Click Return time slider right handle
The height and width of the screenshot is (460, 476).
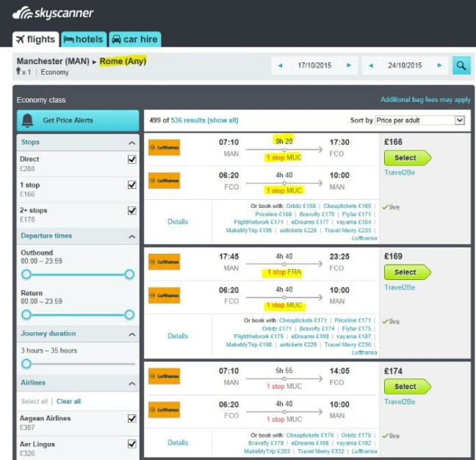point(129,315)
